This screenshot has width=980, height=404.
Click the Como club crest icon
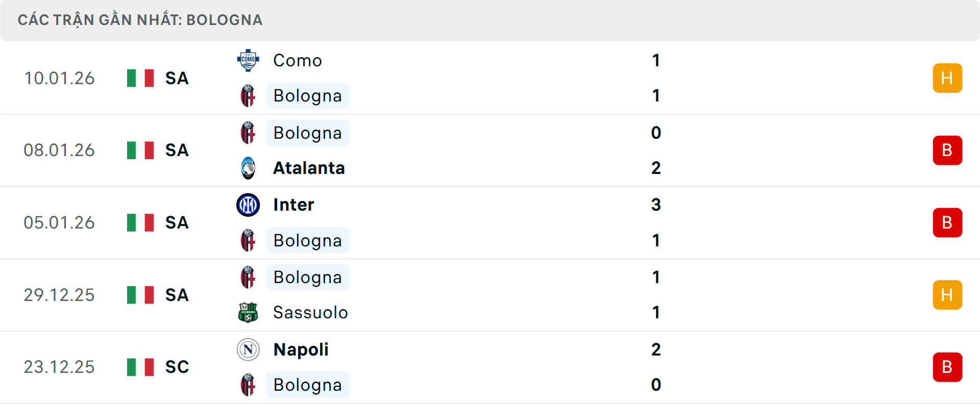(x=248, y=60)
